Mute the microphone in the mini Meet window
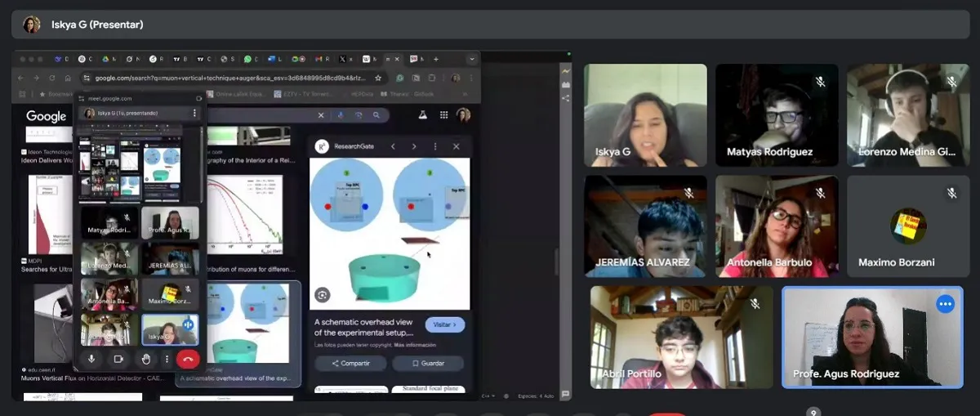Image resolution: width=980 pixels, height=416 pixels. [x=91, y=359]
